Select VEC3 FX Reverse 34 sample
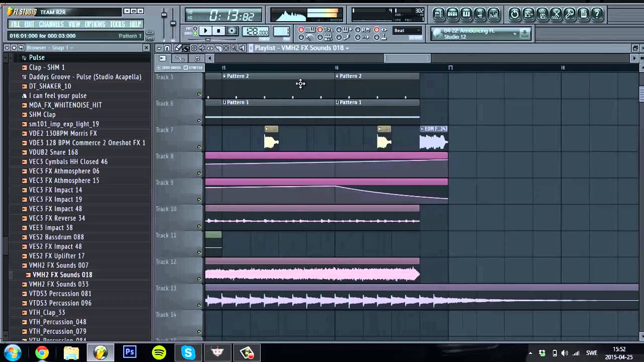644x362 pixels. point(57,218)
